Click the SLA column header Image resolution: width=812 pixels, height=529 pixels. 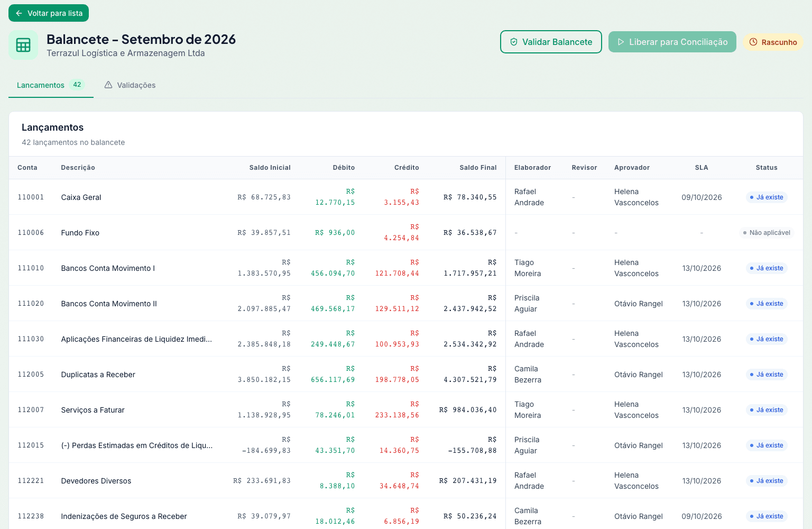702,168
